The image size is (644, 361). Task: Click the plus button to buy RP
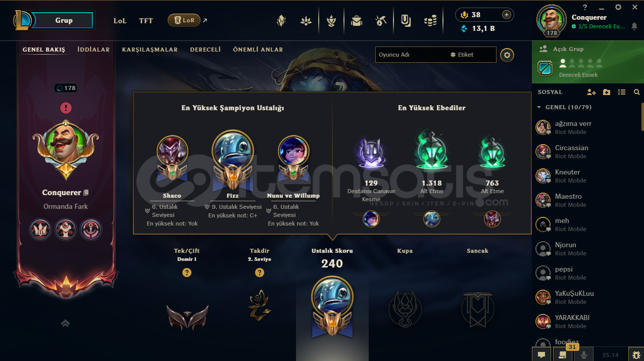pos(506,15)
